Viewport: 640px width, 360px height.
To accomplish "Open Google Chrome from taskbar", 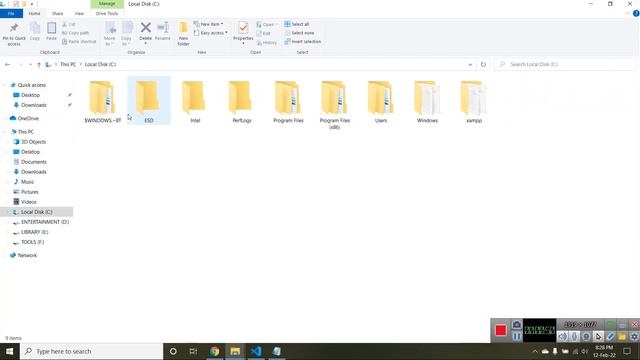I will click(x=214, y=351).
